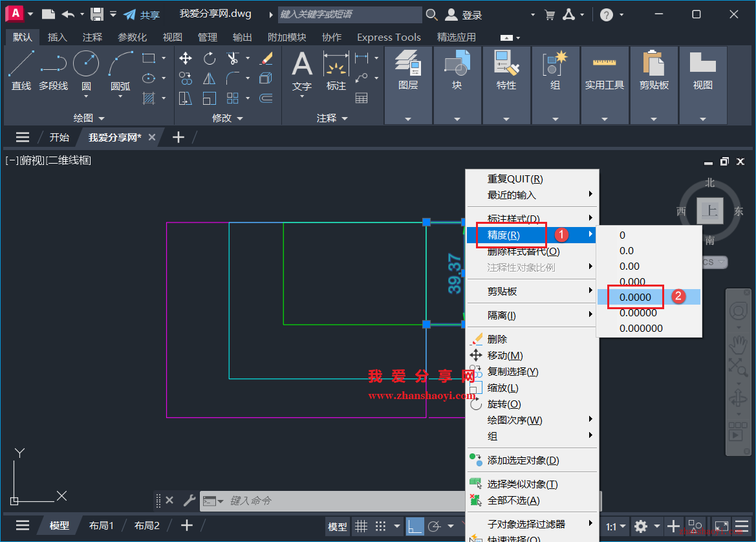Open the annotation scale 1:1 dropdown
The width and height of the screenshot is (756, 542).
616,526
